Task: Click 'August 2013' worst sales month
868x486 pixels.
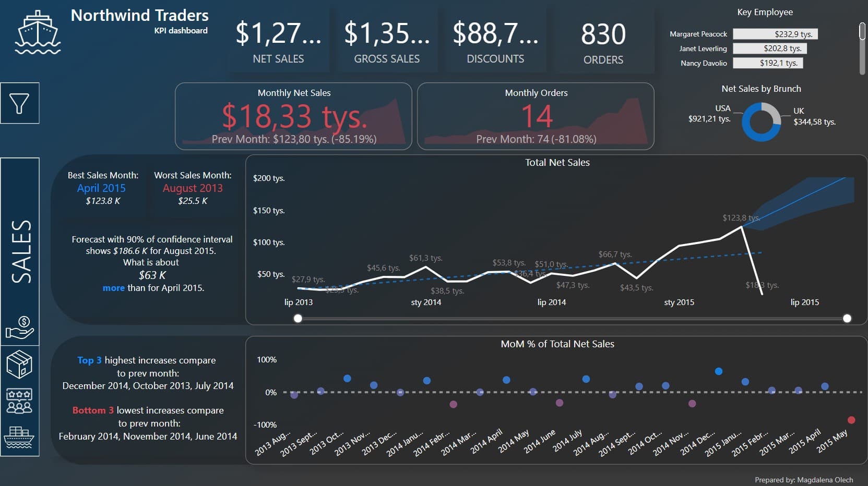Action: pos(193,188)
